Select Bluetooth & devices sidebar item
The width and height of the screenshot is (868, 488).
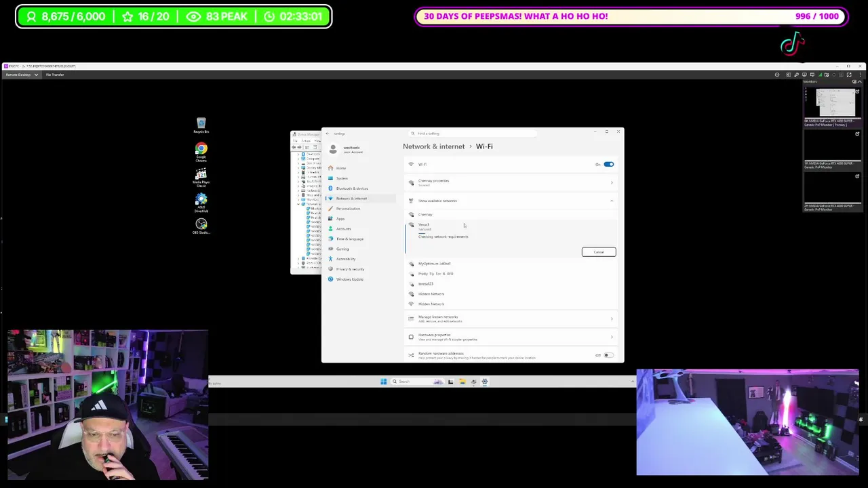tap(360, 188)
